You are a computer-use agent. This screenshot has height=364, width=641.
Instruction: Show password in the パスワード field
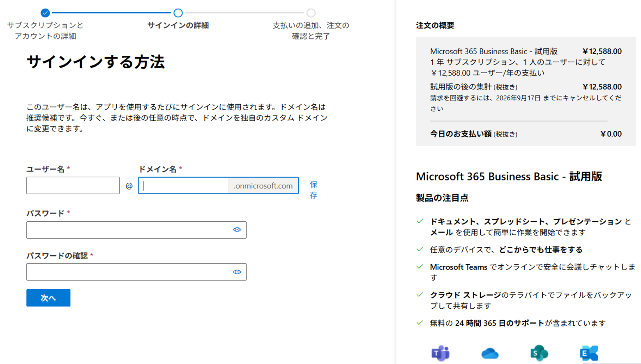click(237, 230)
